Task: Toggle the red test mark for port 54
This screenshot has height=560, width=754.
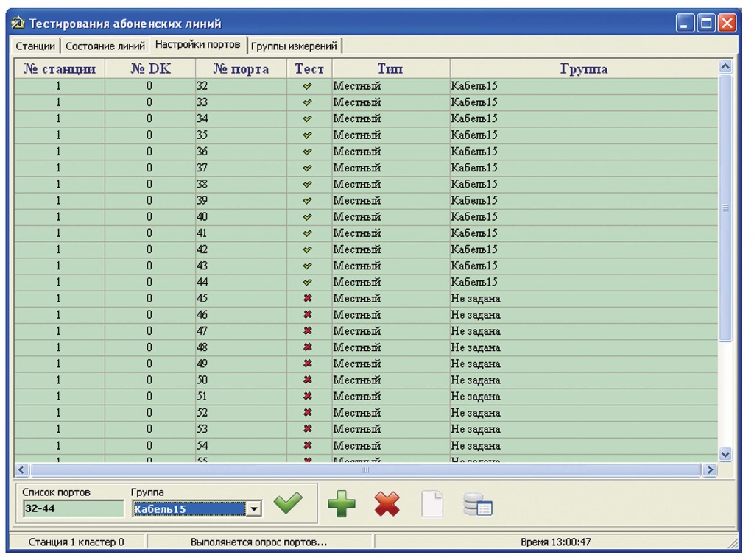Action: coord(308,446)
